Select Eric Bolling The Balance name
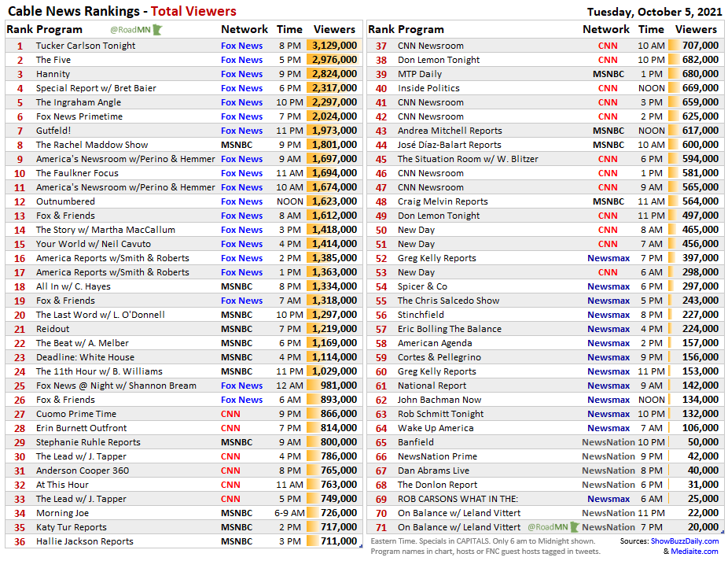Screen dimensions: 728x561 (450, 329)
